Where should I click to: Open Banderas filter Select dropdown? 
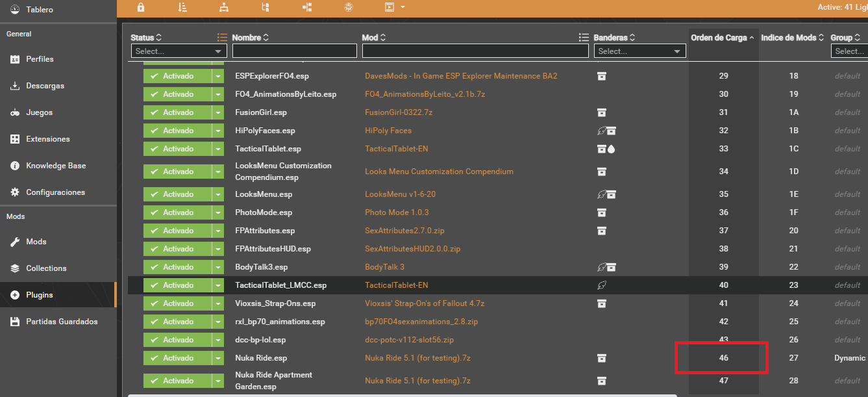point(640,51)
